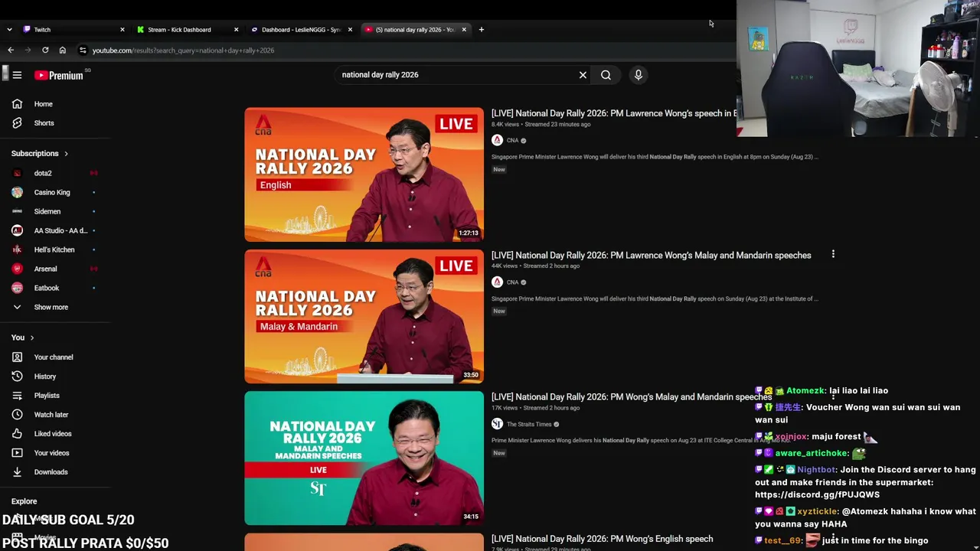Open Arsenal subscription channel

tap(45, 269)
